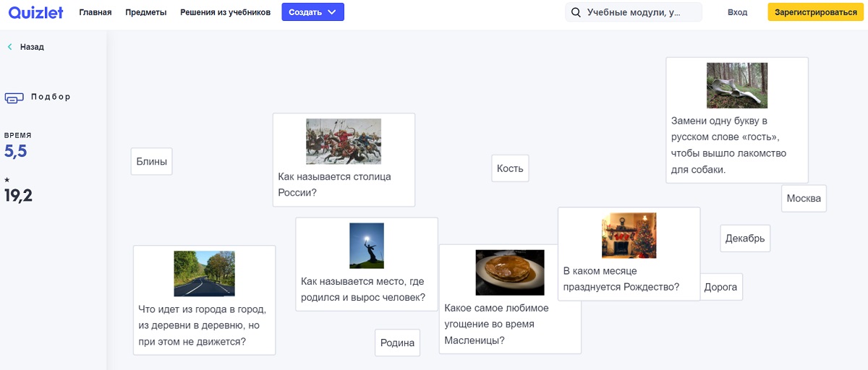Open the Главная menu item
The height and width of the screenshot is (370, 868).
coord(95,12)
